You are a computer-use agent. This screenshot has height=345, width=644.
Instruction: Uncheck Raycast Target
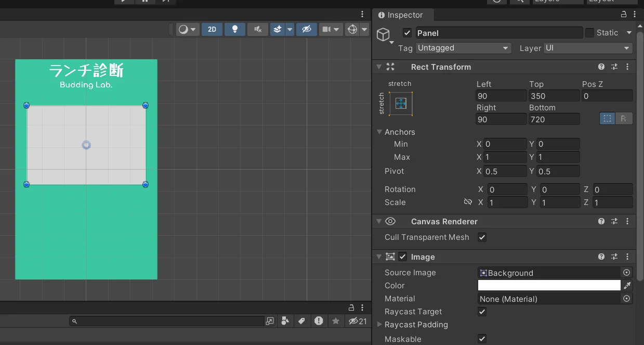point(482,312)
